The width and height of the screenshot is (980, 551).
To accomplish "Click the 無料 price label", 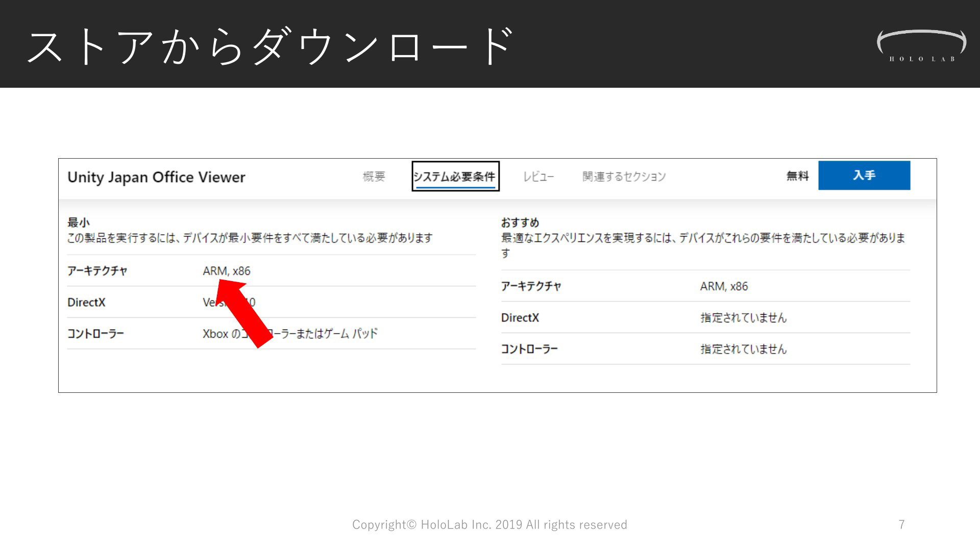I will click(797, 176).
